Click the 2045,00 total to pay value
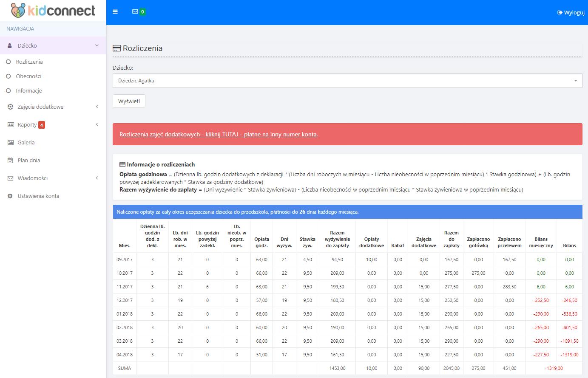 coord(452,368)
